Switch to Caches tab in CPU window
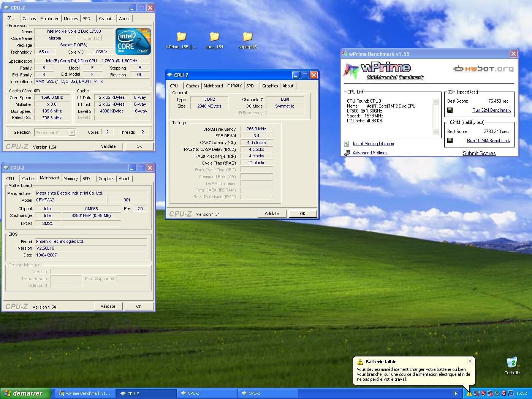This screenshot has width=532, height=399. click(29, 18)
